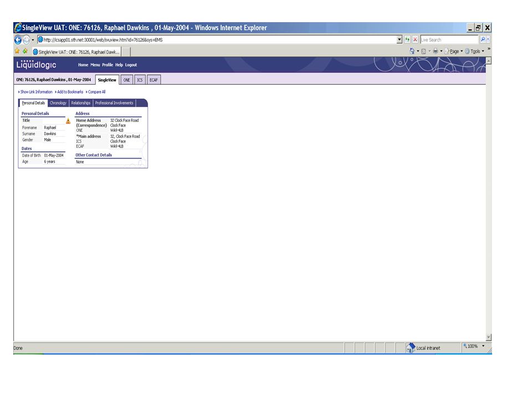Click the RSS Feeds icon

[423, 51]
